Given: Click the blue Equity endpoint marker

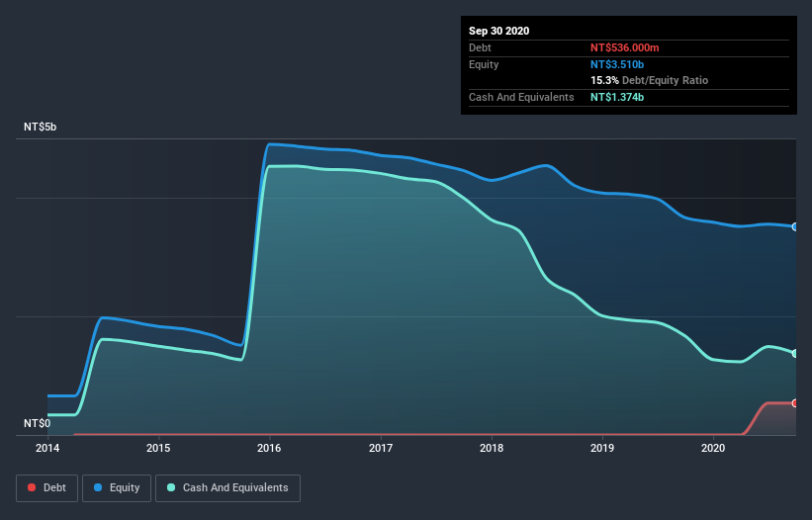Looking at the screenshot, I should tap(795, 226).
